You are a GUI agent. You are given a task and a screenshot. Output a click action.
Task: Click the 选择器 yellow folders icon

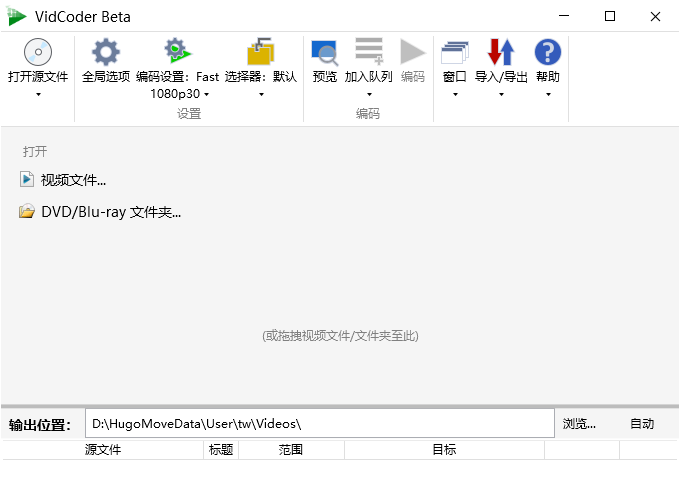click(x=261, y=51)
